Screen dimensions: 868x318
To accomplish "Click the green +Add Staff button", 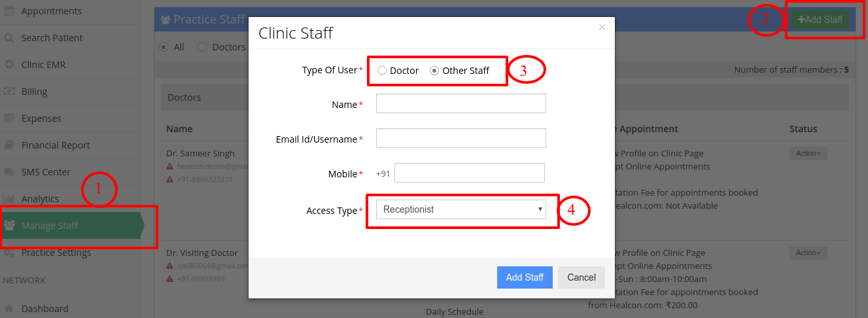I will pyautogui.click(x=820, y=20).
